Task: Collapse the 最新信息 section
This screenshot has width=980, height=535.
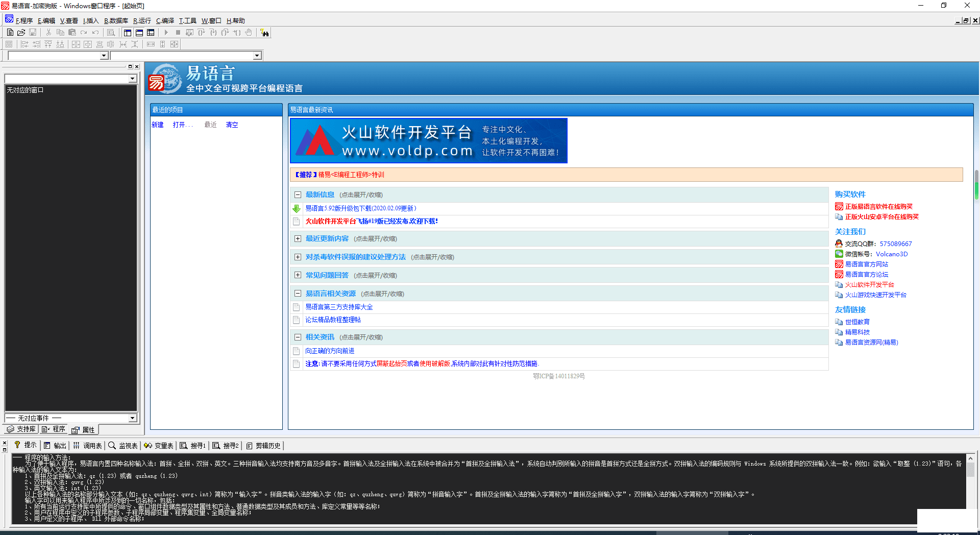Action: coord(298,194)
